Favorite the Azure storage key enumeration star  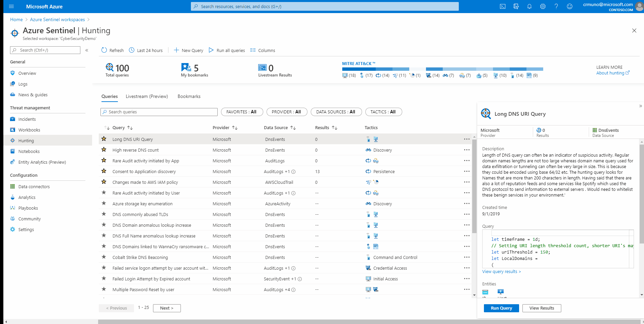point(104,203)
